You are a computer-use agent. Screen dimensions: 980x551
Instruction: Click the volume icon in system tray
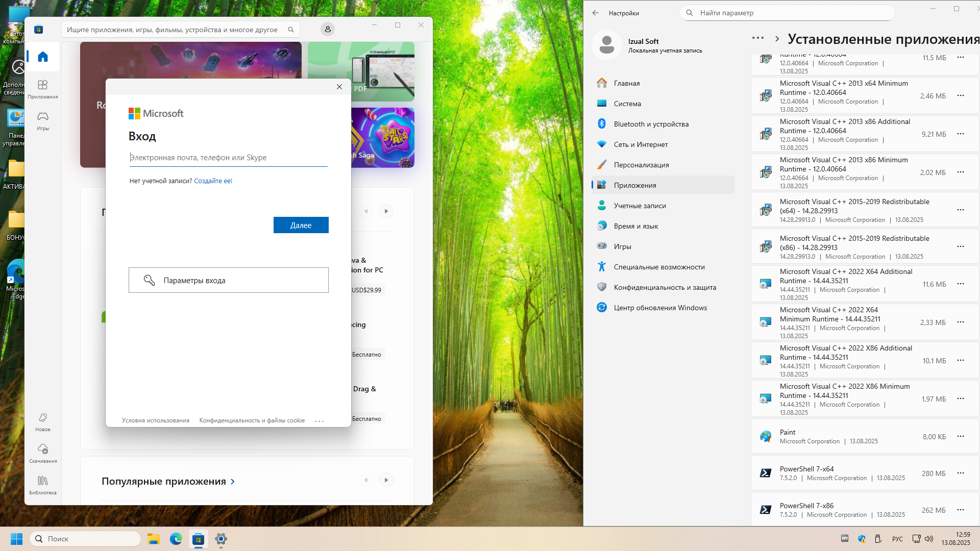point(929,539)
